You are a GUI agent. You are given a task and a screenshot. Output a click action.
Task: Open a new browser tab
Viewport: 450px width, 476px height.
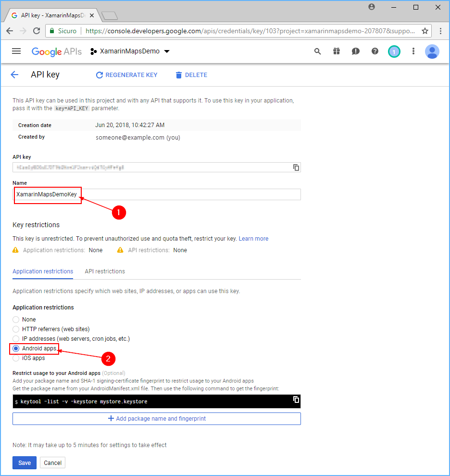click(110, 15)
